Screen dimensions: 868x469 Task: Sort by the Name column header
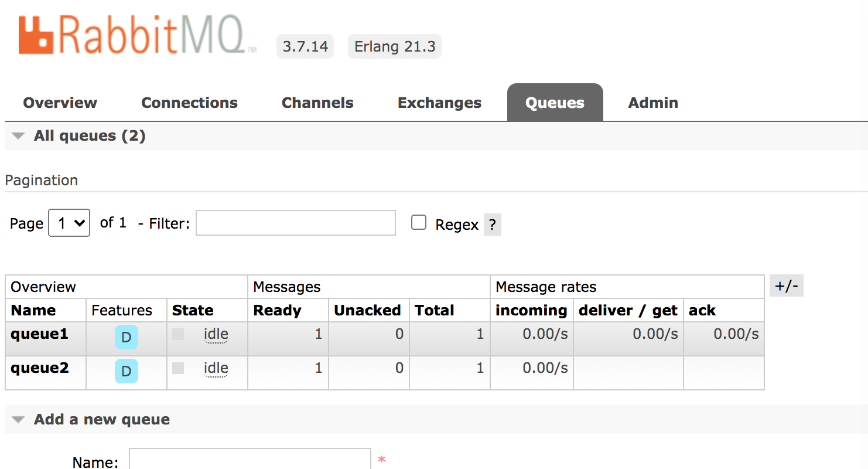click(x=33, y=310)
